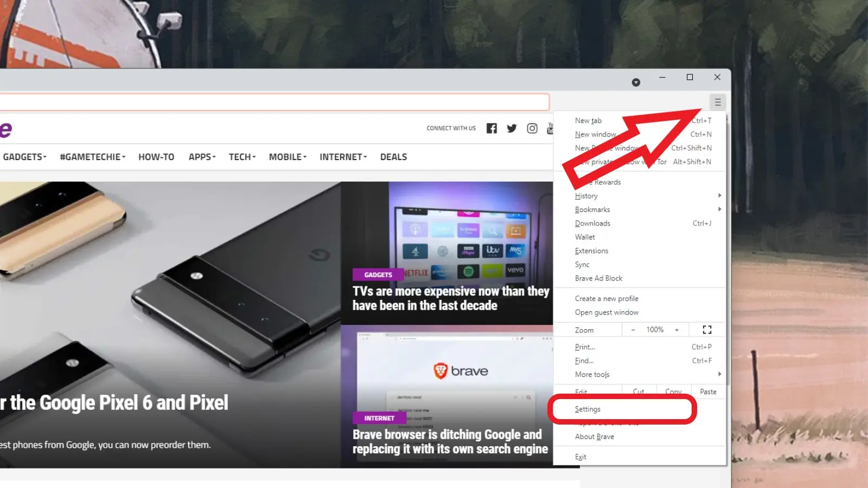The height and width of the screenshot is (488, 868).
Task: Click the purple GADGETS category tag
Action: 378,275
